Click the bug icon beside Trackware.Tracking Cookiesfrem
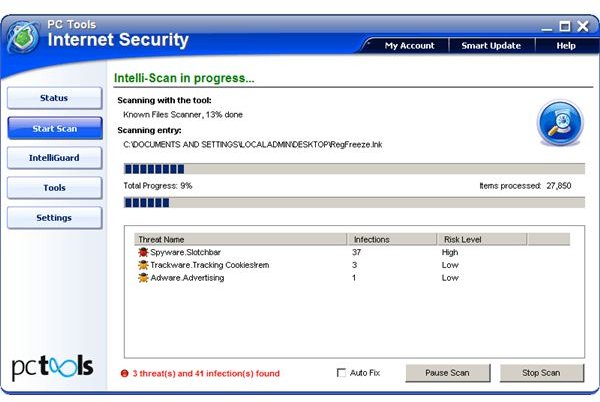The height and width of the screenshot is (402, 600). tap(143, 265)
